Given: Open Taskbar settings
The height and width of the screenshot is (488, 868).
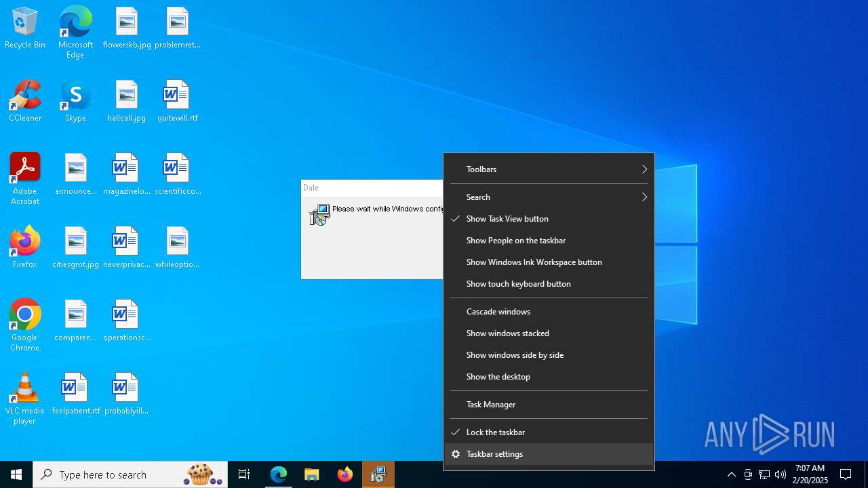Looking at the screenshot, I should click(549, 454).
